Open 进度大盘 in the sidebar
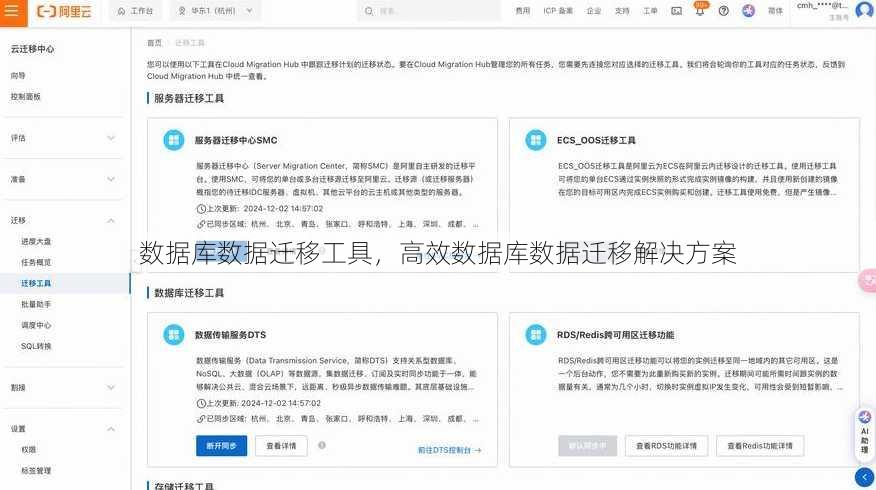This screenshot has height=490, width=876. click(36, 241)
